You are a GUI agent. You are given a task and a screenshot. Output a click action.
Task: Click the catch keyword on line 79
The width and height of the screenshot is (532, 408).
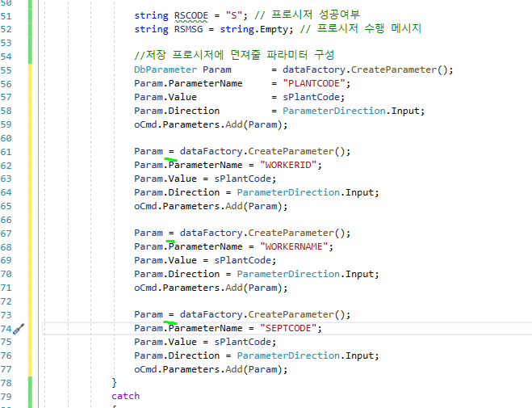click(126, 396)
